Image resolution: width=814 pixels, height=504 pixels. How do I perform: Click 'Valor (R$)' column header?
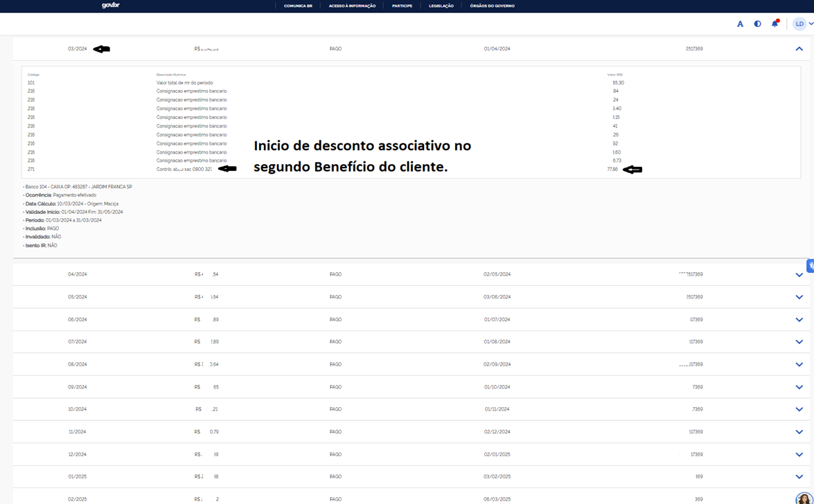(x=614, y=75)
